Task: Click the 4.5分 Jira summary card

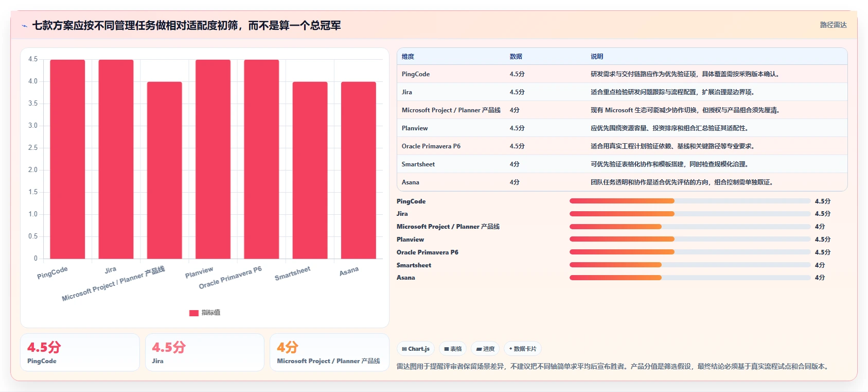Action: 205,352
